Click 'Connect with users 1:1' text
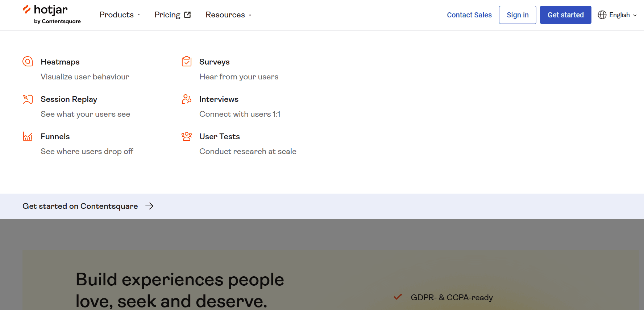Image resolution: width=644 pixels, height=310 pixels. point(240,114)
